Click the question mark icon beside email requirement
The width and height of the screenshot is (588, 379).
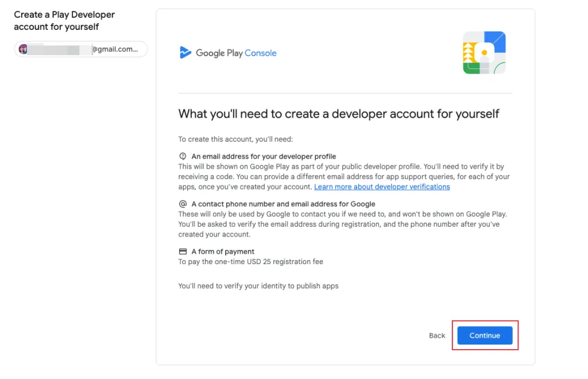(x=181, y=156)
